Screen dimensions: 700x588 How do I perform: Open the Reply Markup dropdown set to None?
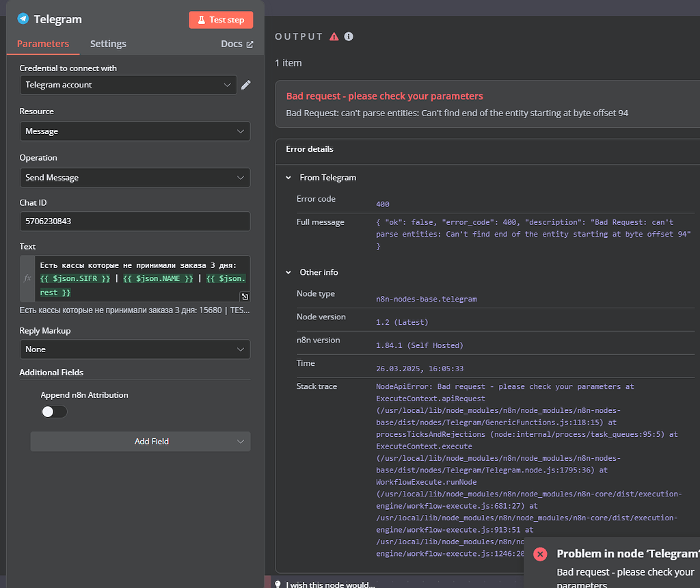[x=135, y=349]
